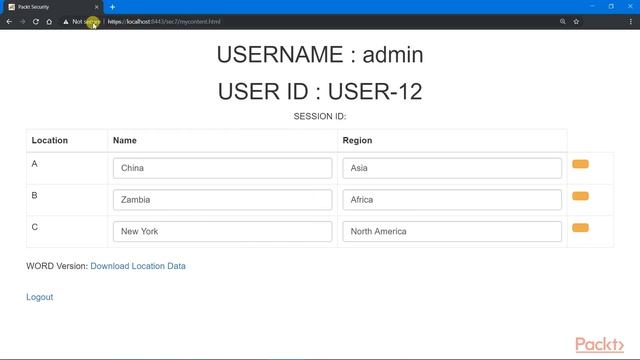Open the zoom magnifier icon in address bar
Viewport: 640px width, 360px height.
coord(562,22)
